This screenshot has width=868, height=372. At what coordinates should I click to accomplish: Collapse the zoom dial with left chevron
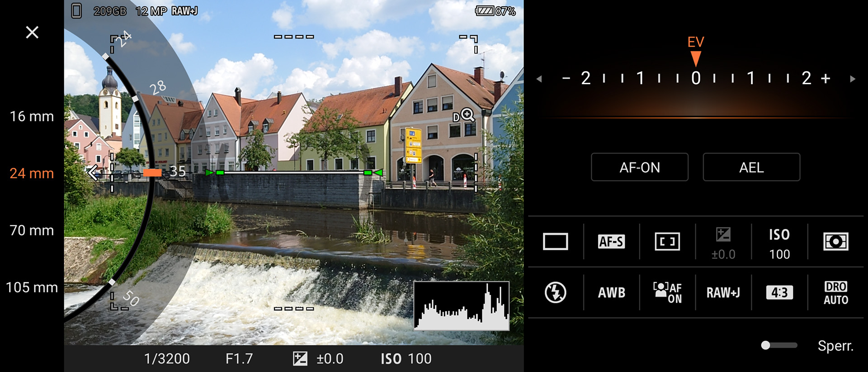tap(93, 172)
